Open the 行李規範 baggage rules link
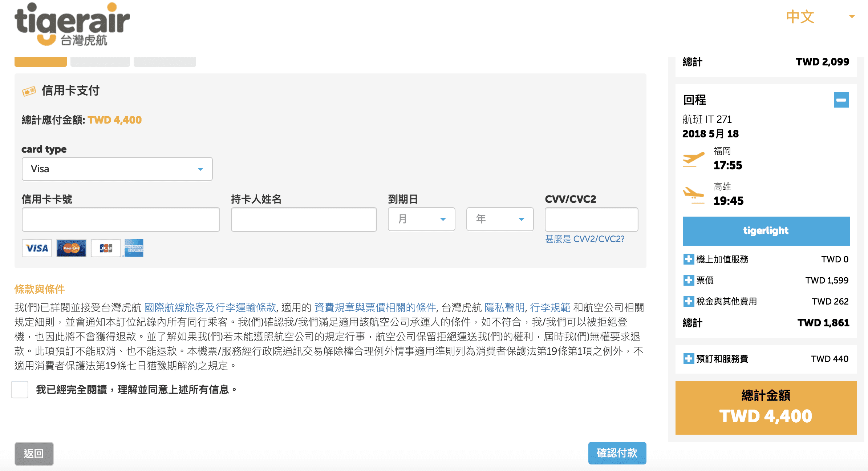Image resolution: width=868 pixels, height=471 pixels. [550, 307]
